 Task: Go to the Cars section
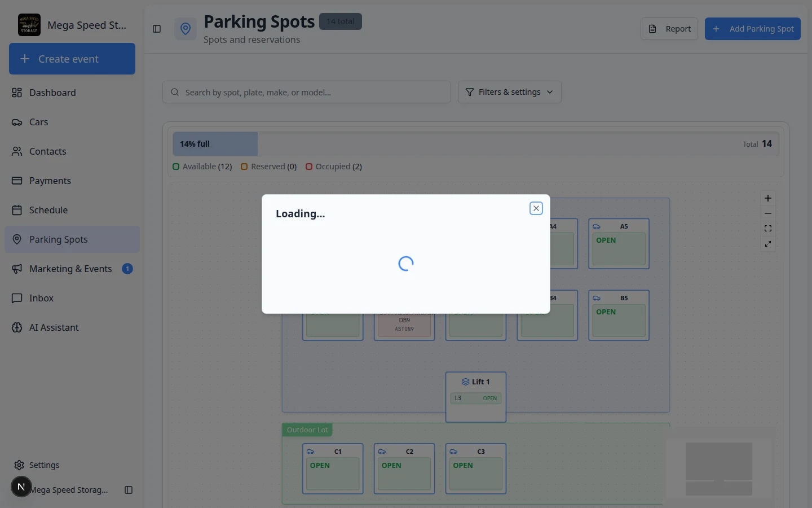click(x=72, y=122)
